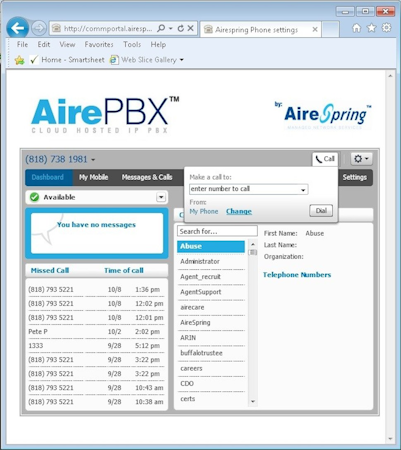This screenshot has height=450, width=401.
Task: Select the AireSpring contact
Action: click(x=211, y=323)
